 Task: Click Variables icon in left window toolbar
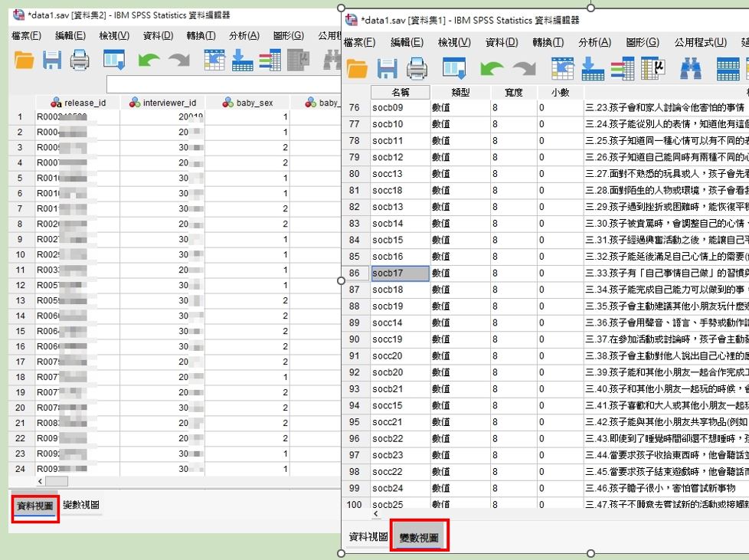click(270, 60)
